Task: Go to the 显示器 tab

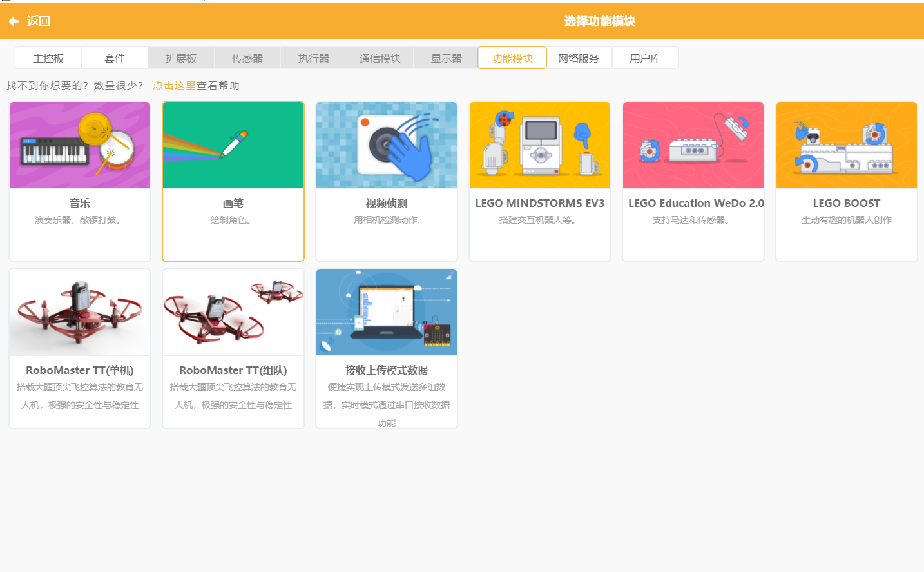Action: (x=447, y=58)
